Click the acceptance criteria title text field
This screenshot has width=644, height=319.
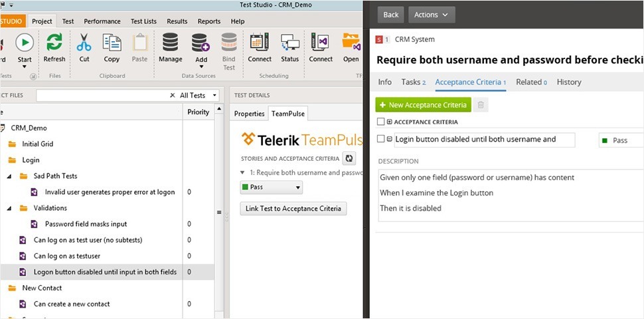pos(484,140)
